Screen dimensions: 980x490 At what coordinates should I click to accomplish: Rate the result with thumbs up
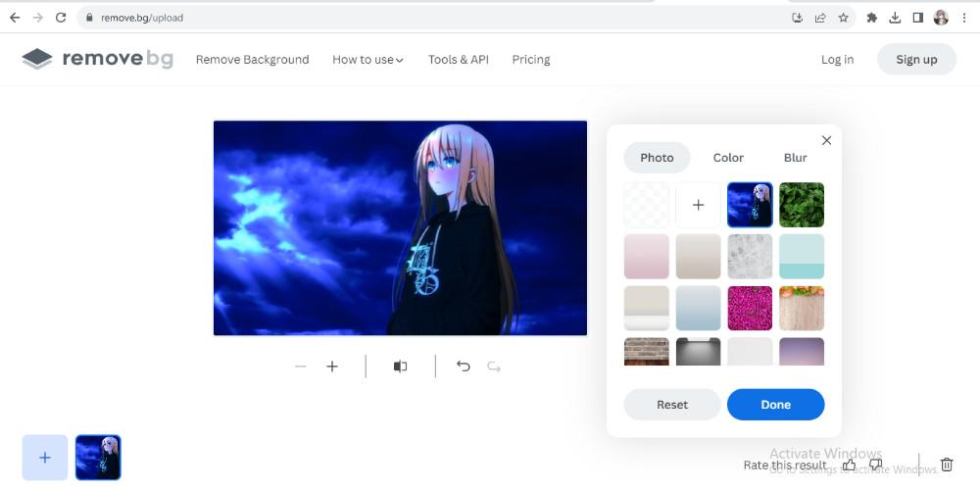pos(849,465)
